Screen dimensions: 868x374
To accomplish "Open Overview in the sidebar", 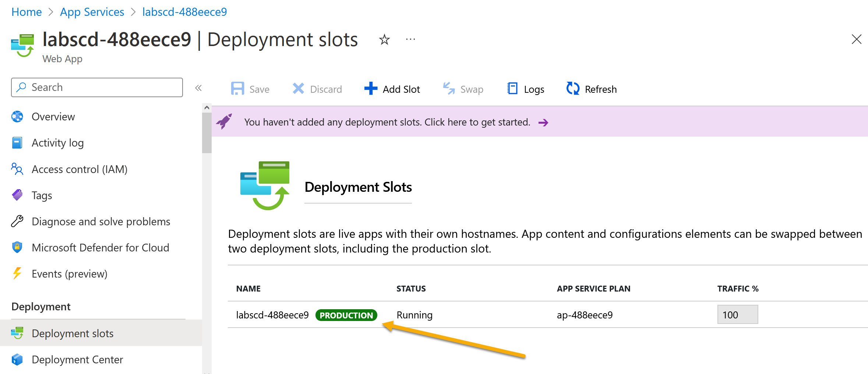I will 53,117.
